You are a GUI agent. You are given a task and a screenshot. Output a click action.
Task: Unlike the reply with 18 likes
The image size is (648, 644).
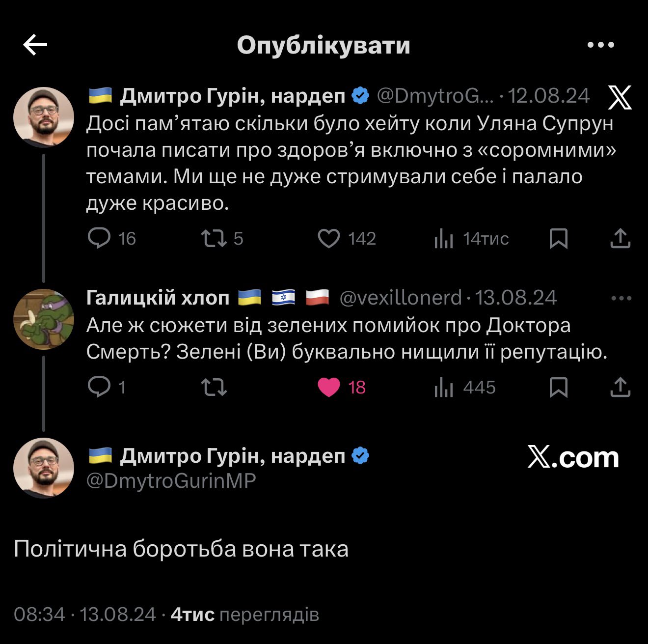tap(329, 387)
